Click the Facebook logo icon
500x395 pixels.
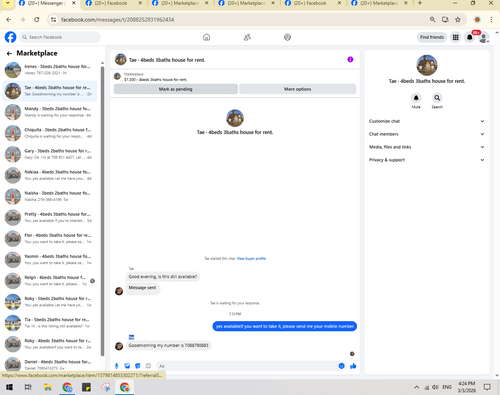coord(10,37)
